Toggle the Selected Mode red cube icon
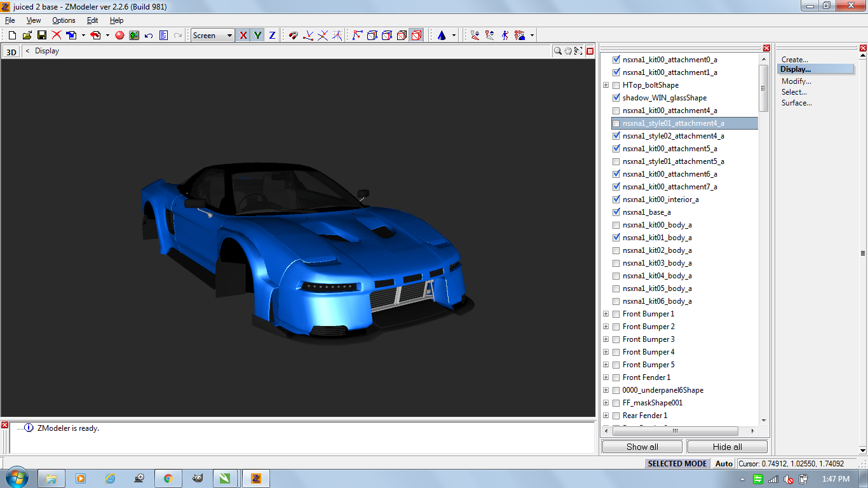The width and height of the screenshot is (868, 488). (416, 36)
